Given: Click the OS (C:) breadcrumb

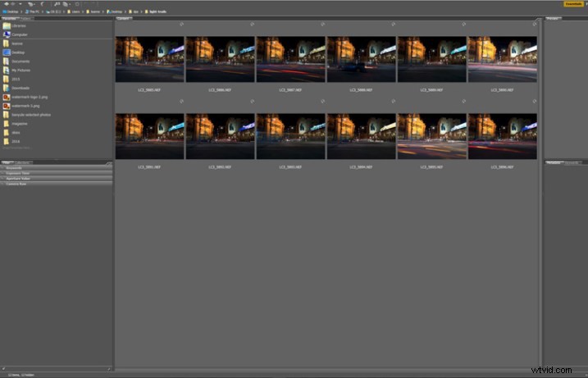Looking at the screenshot, I should tap(53, 11).
